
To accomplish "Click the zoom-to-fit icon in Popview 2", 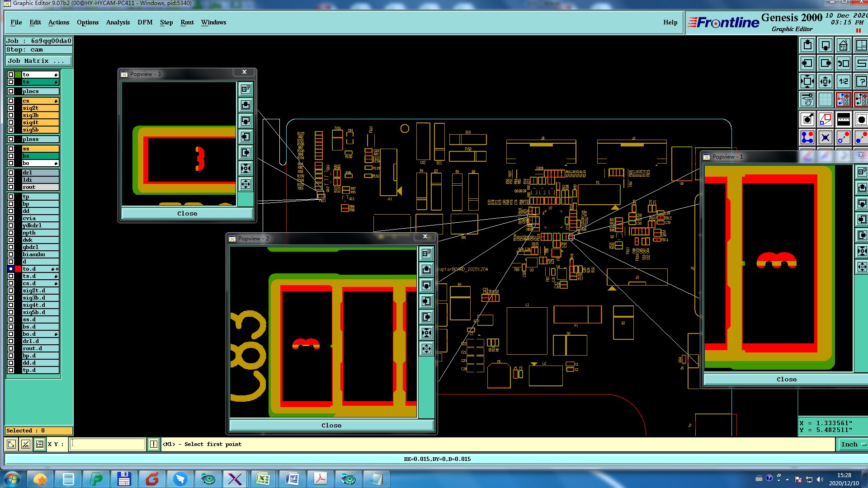I will [426, 333].
